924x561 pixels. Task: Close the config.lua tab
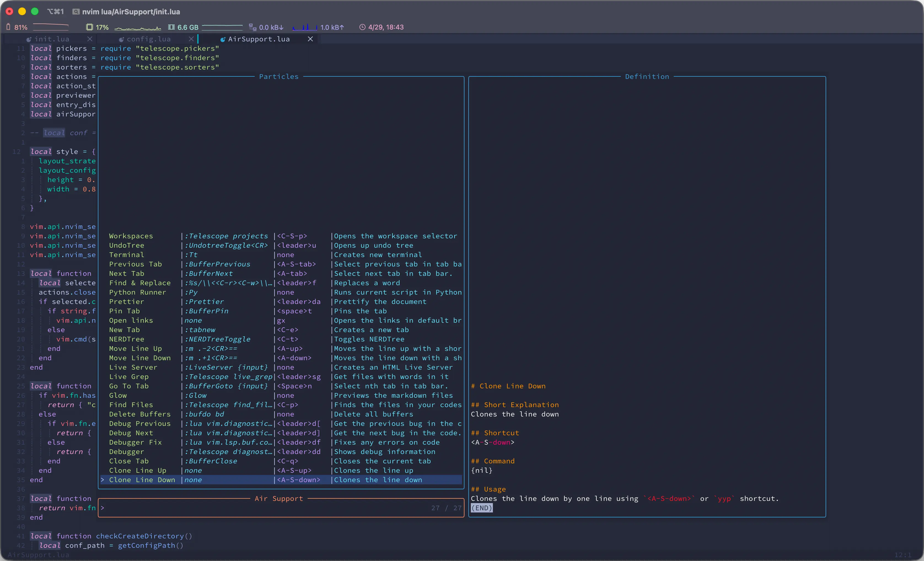[191, 39]
